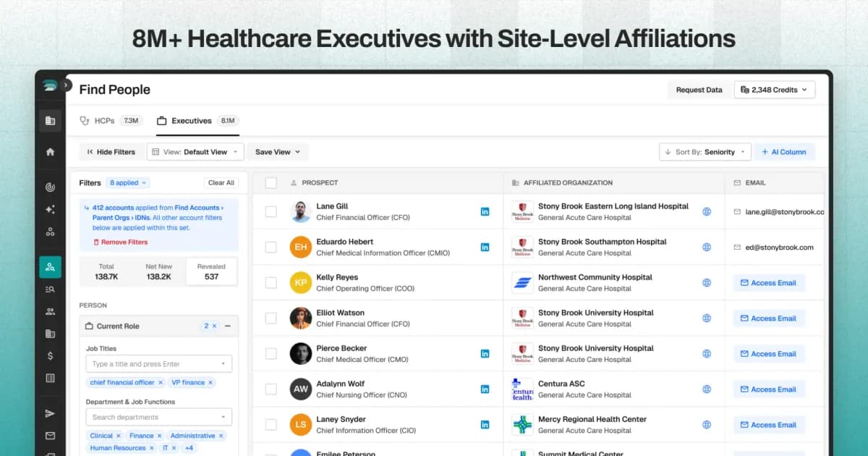
Task: Expand the '8 applied' filters dropdown
Action: 128,183
